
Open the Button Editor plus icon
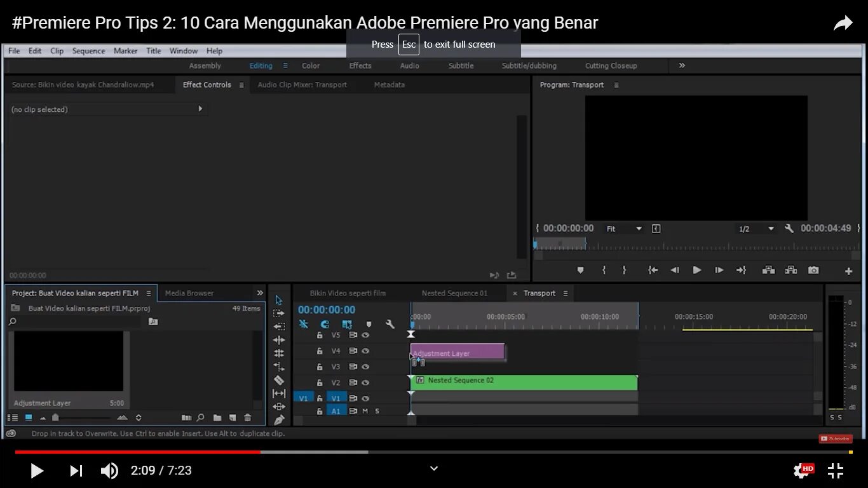tap(848, 271)
